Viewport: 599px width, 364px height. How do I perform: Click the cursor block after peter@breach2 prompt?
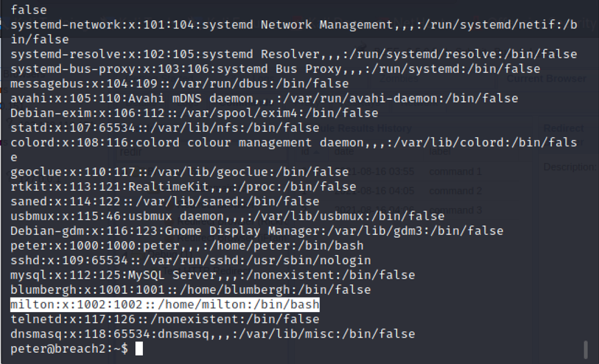[x=139, y=349]
